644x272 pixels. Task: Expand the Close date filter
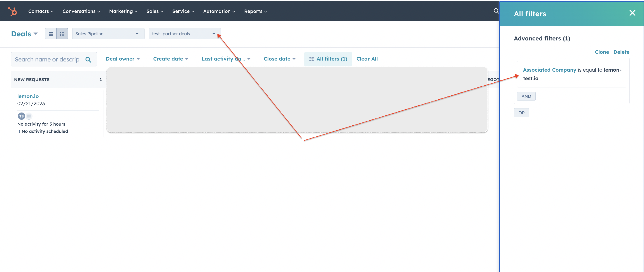(279, 59)
